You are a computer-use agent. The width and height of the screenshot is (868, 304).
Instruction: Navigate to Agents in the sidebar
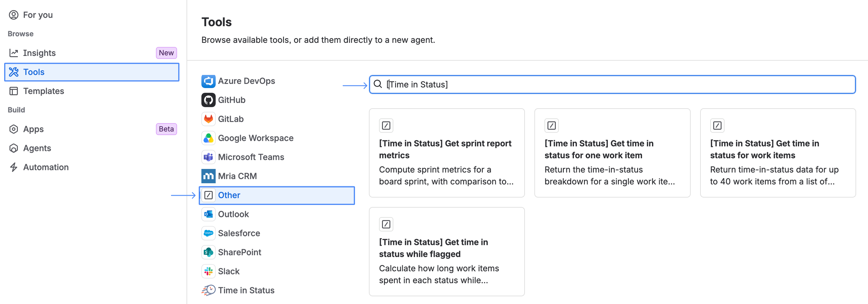click(x=92, y=148)
